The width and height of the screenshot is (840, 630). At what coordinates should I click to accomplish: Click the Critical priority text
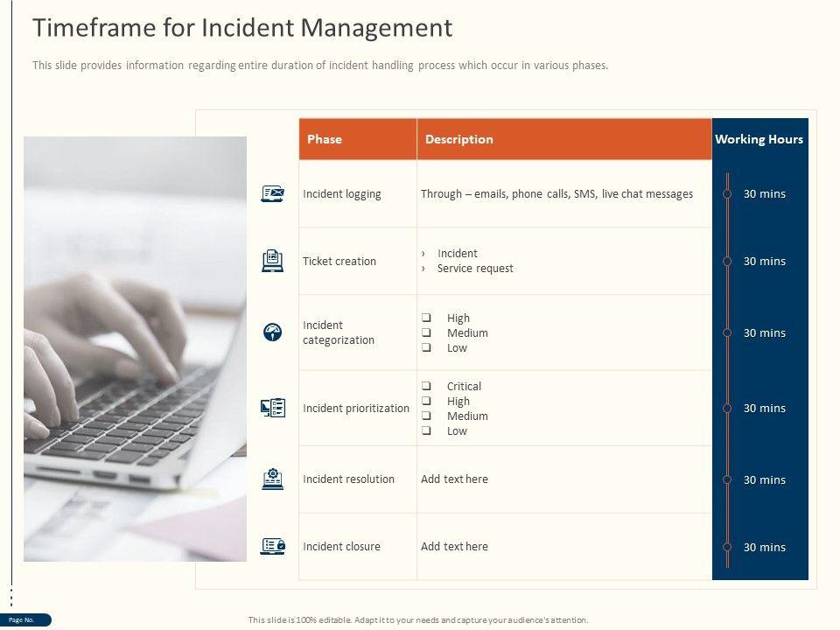464,386
